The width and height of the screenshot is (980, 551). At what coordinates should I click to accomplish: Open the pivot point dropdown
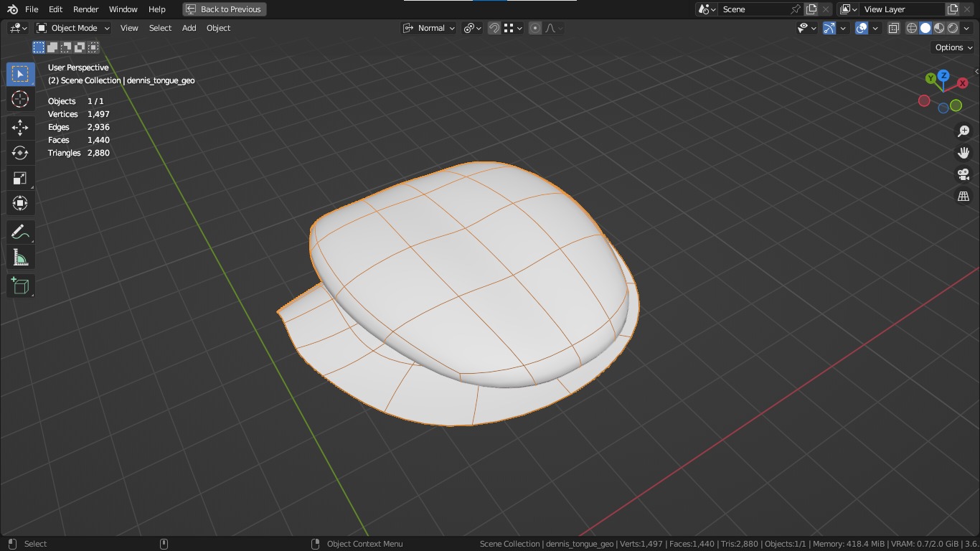[x=472, y=28]
